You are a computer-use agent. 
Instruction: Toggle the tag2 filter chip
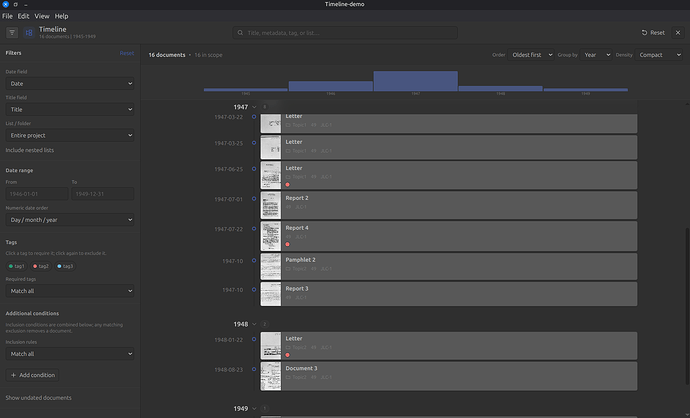[41, 266]
